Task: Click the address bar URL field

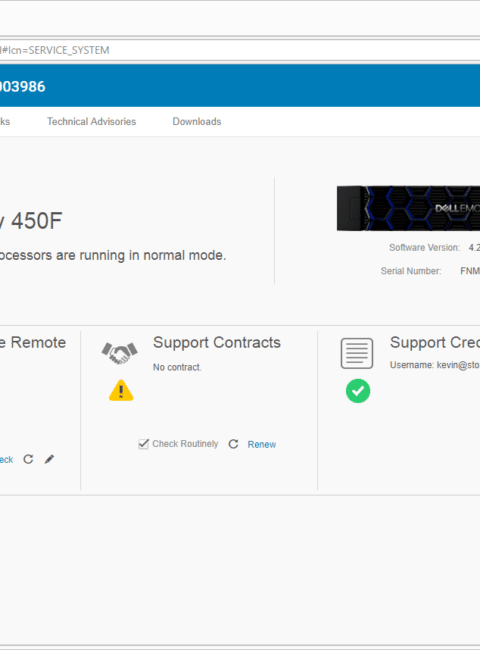Action: click(x=240, y=51)
